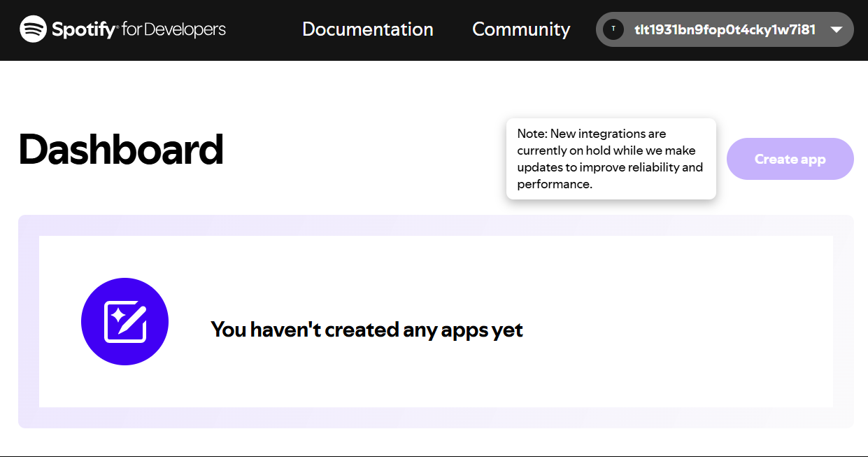Viewport: 868px width, 457px height.
Task: Click "You haven't created any apps yet" text
Action: [x=367, y=329]
